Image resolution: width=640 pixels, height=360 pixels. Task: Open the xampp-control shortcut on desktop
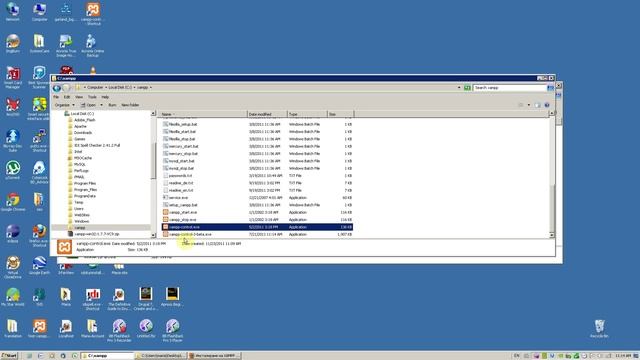pos(93,13)
